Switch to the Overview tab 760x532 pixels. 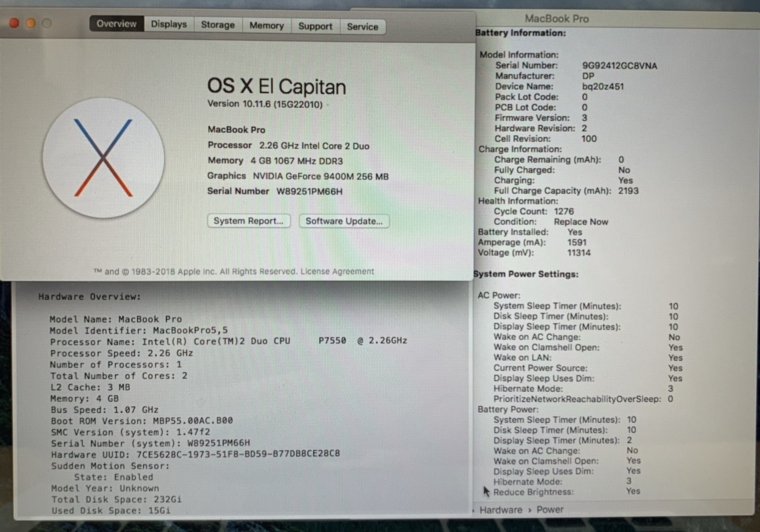coord(117,24)
